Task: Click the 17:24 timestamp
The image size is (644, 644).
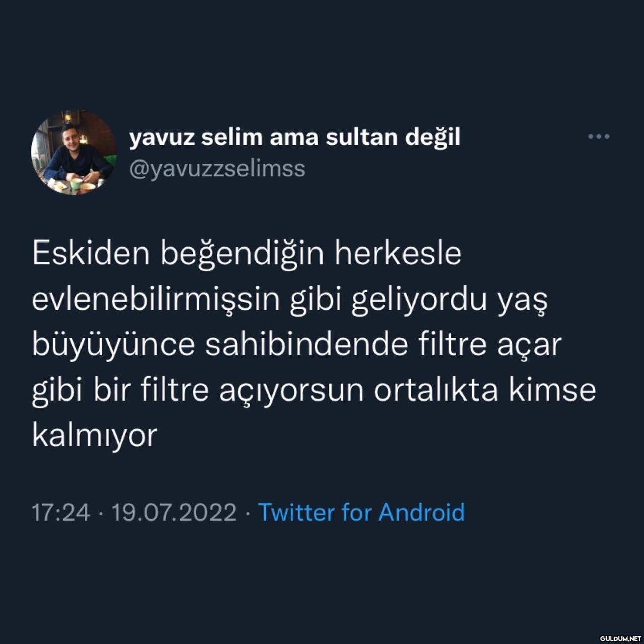Action: [x=61, y=512]
